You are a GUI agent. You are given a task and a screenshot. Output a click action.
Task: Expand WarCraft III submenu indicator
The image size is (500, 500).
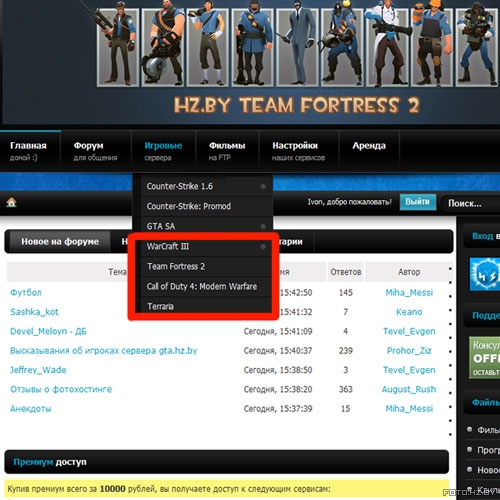(x=263, y=247)
